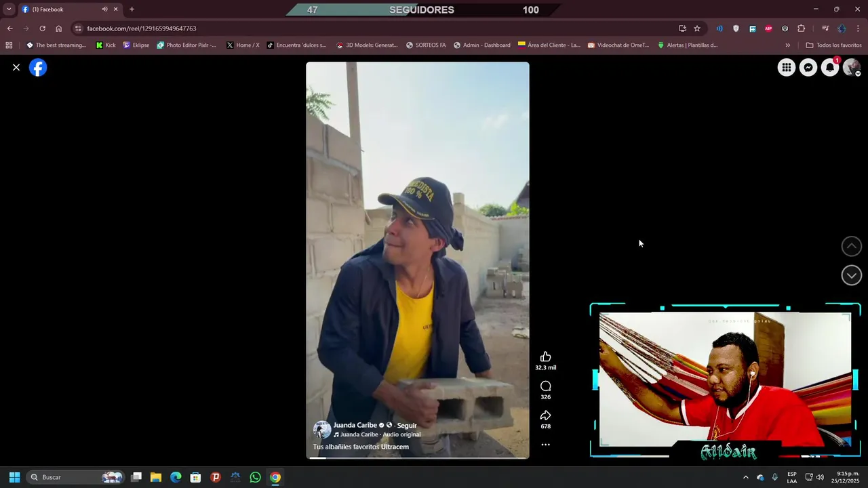Open the media control playlist icon

[x=825, y=28]
